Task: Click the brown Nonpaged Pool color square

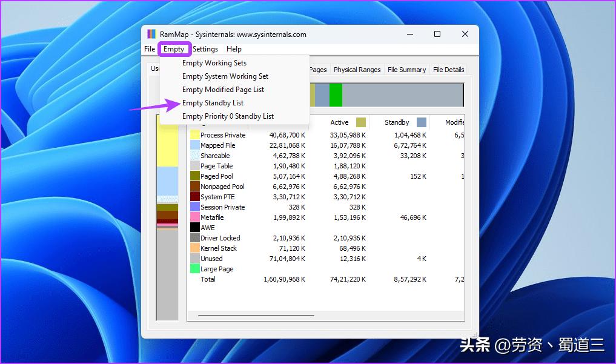Action: pos(195,186)
